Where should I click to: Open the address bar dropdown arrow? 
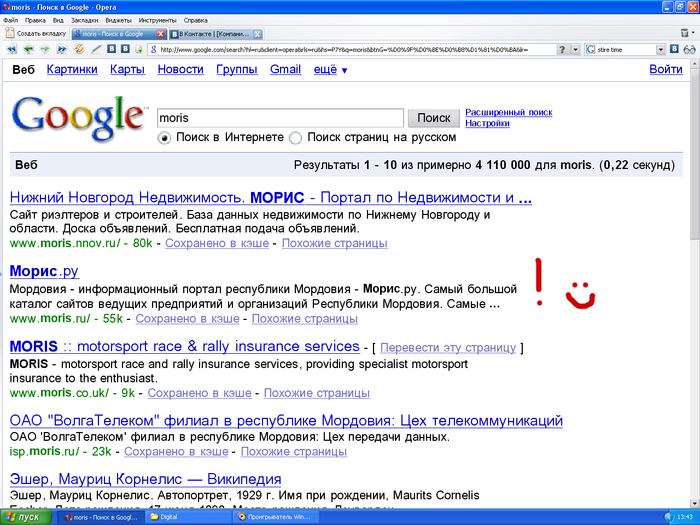(x=575, y=50)
